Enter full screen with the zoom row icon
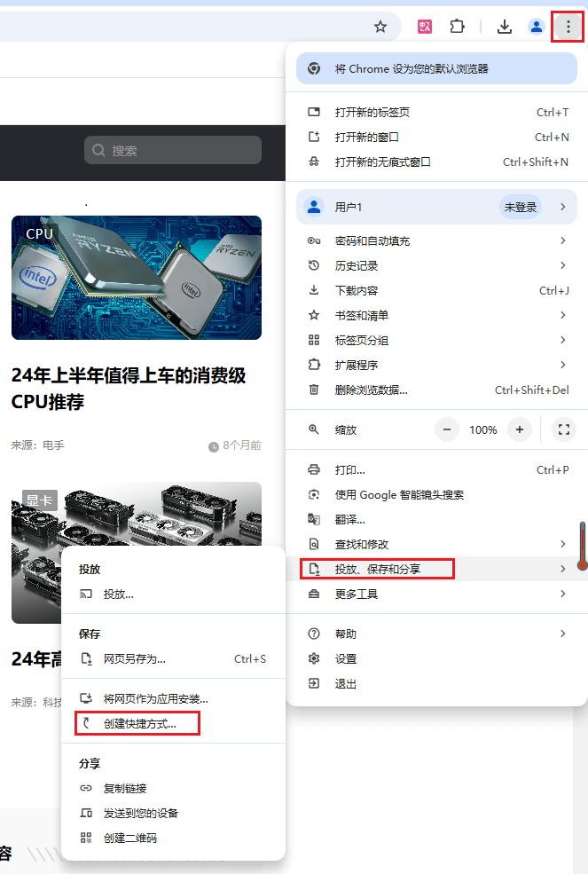Viewport: 588px width, 874px height. click(563, 429)
